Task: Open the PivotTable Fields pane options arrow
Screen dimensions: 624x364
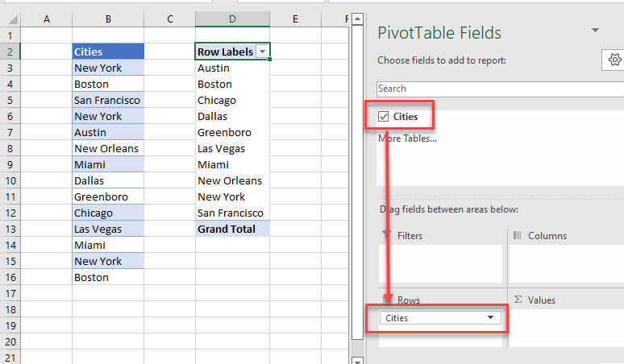Action: coord(595,31)
